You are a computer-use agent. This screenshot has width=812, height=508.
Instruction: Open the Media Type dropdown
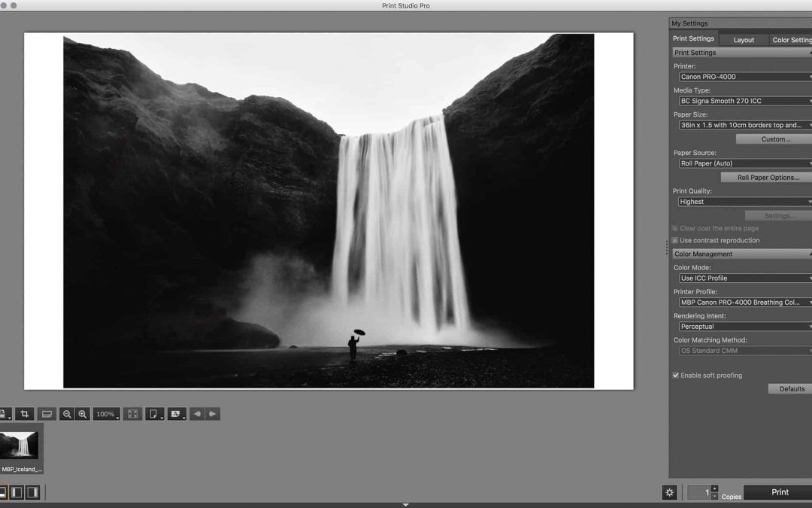(x=744, y=101)
